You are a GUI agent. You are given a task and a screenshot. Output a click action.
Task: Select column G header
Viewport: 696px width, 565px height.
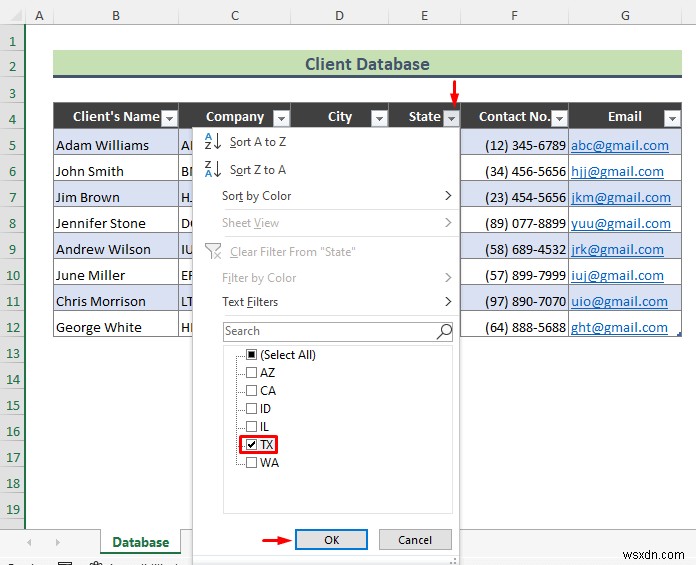point(625,16)
